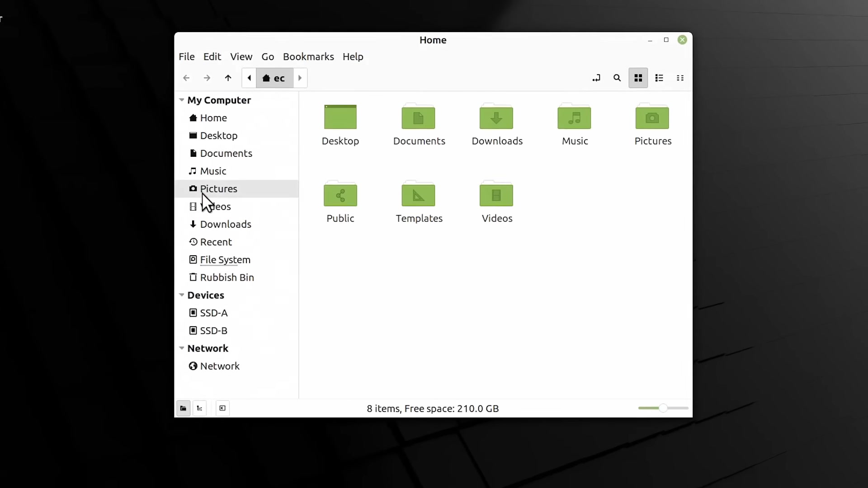Hide the sidebar with status bar button
This screenshot has width=868, height=488.
[222, 408]
